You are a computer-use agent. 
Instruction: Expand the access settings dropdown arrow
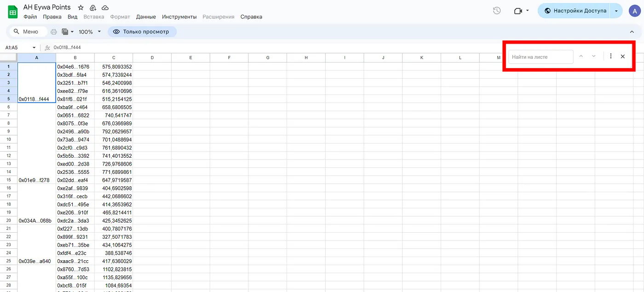coord(616,11)
